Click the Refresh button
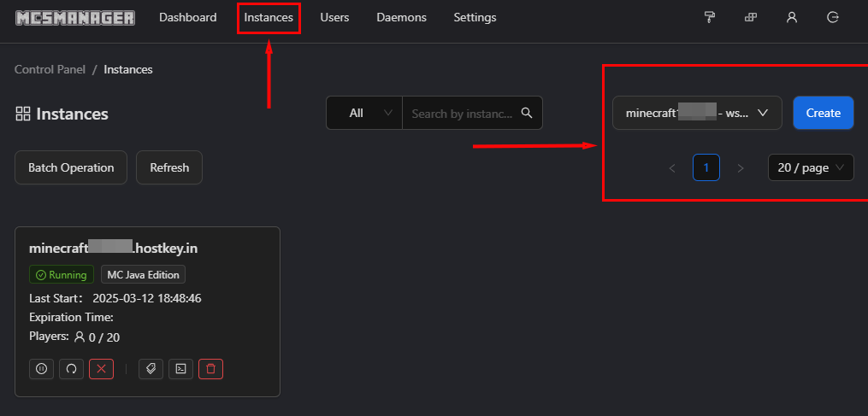868x416 pixels. pyautogui.click(x=169, y=167)
